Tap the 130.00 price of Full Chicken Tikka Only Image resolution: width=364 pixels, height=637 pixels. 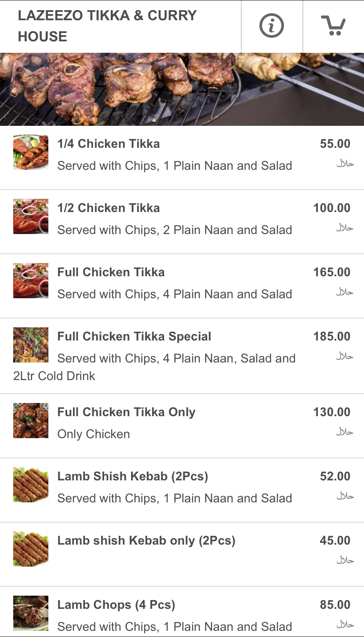pos(331,412)
